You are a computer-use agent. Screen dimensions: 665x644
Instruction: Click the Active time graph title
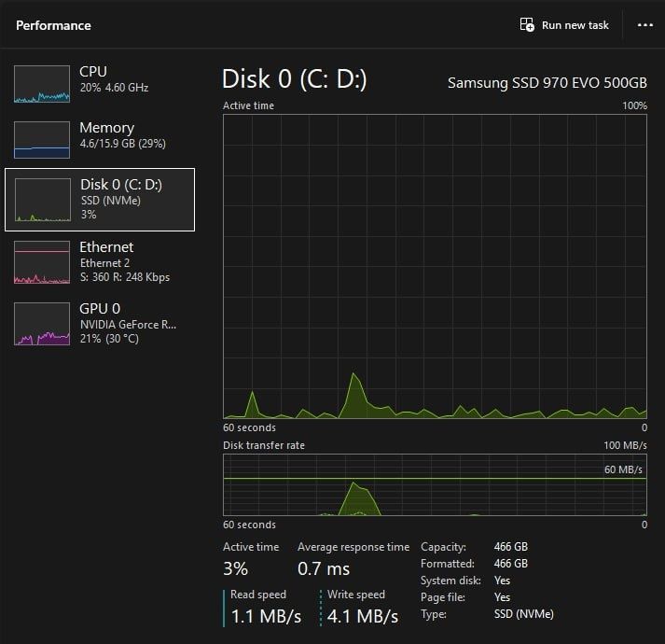(248, 105)
